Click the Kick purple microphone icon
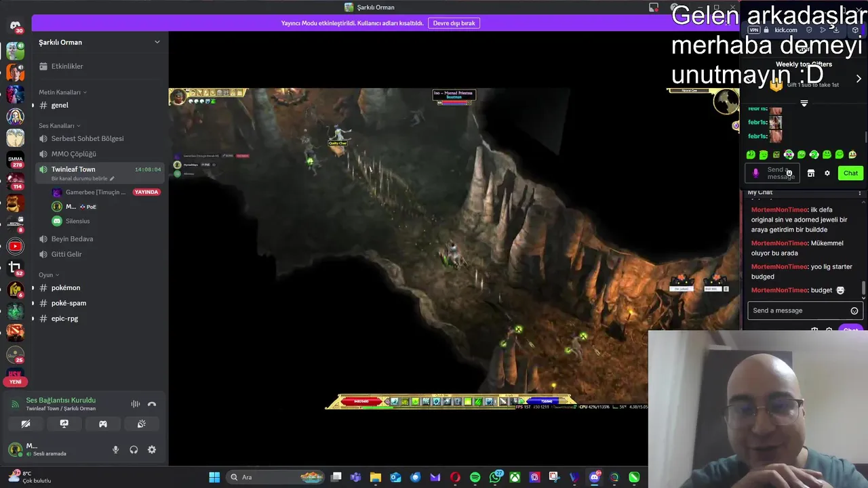Image resolution: width=868 pixels, height=488 pixels. click(x=756, y=174)
